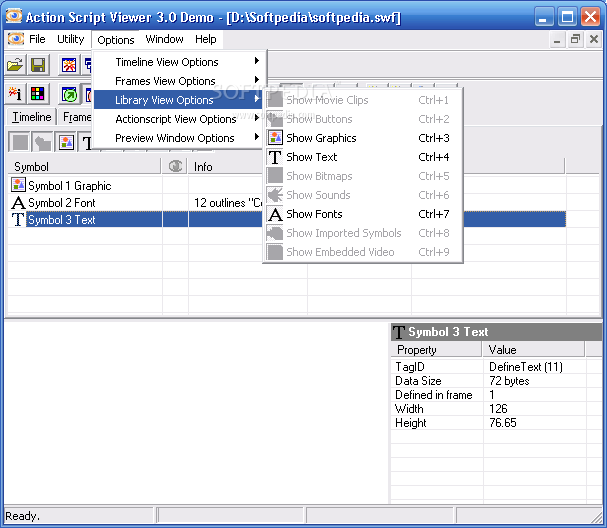
Task: Click the Show Fonts 'A' menu icon
Action: pyautogui.click(x=275, y=214)
